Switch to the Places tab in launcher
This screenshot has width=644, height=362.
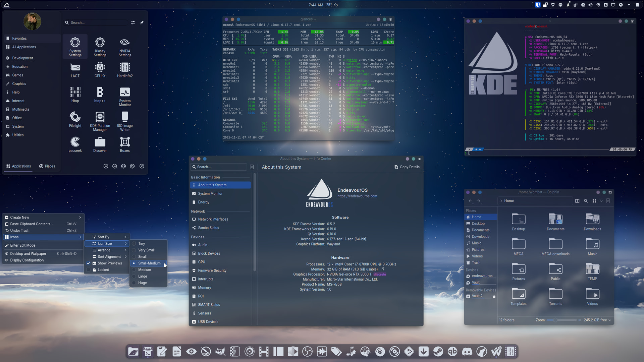tap(47, 166)
